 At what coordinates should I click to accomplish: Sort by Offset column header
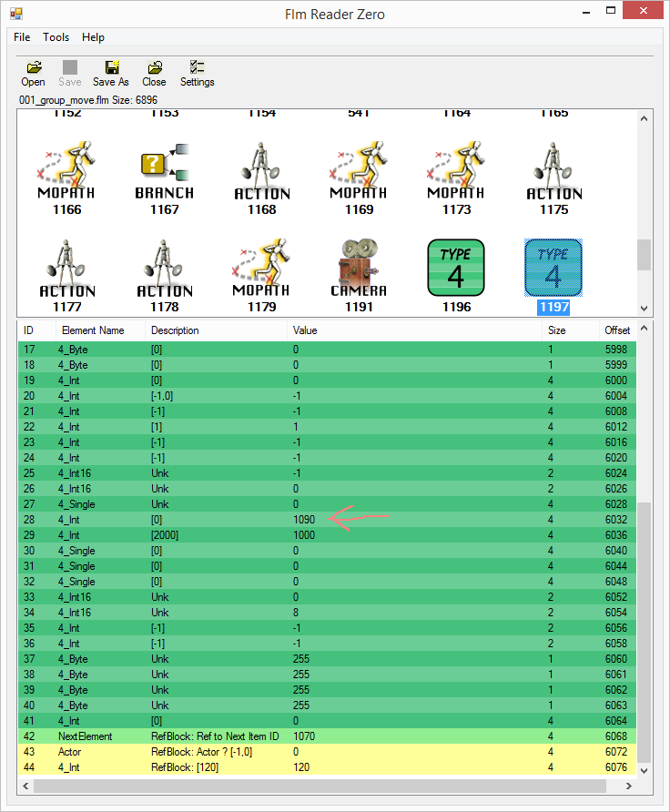[617, 330]
